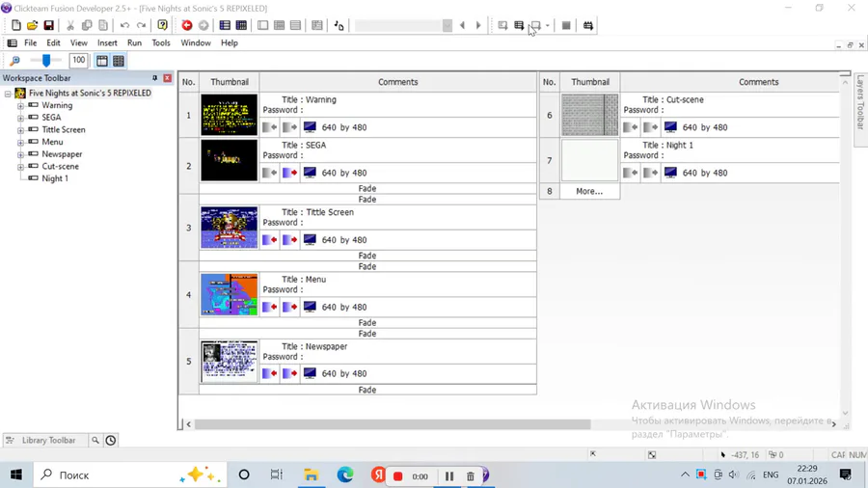
Task: Copy with the duplicate pages icon
Action: (87, 25)
